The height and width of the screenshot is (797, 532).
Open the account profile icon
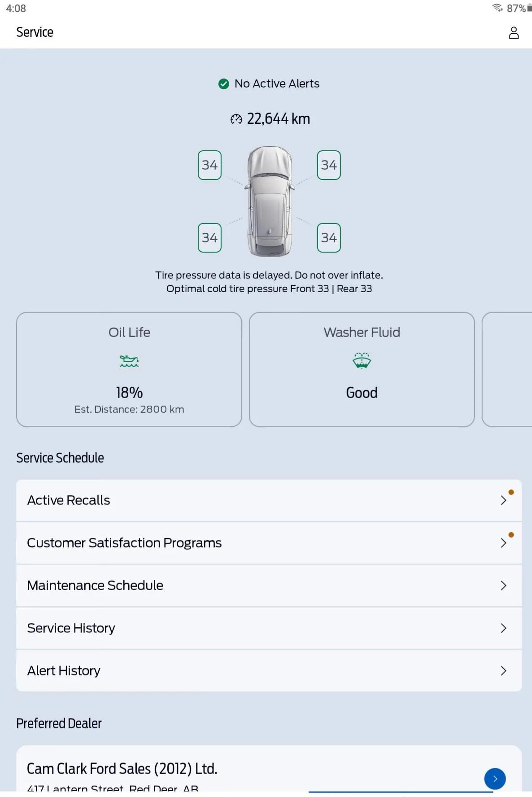(x=514, y=33)
